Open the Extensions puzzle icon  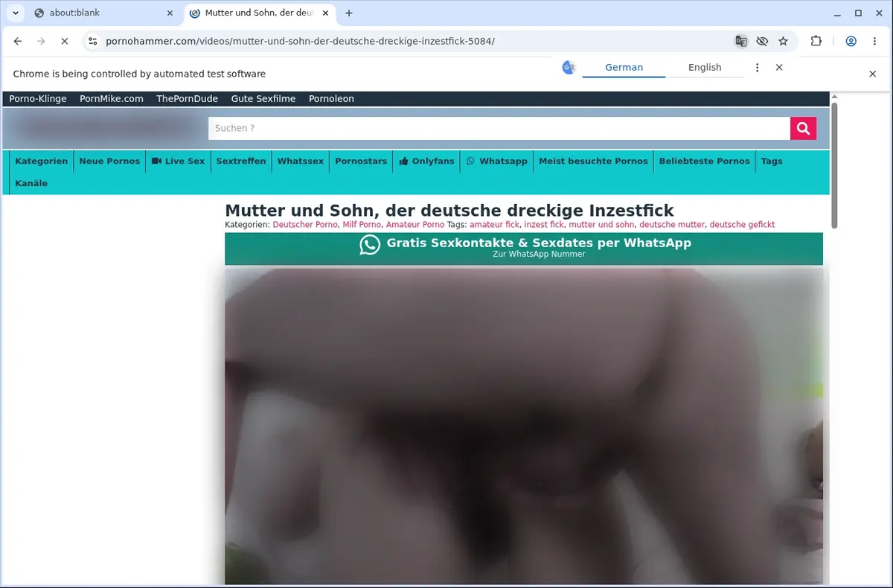tap(816, 42)
